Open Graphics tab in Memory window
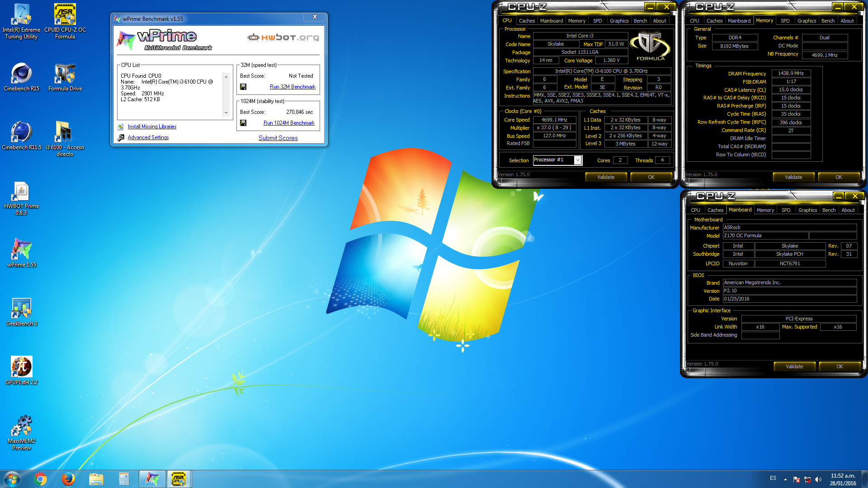Image resolution: width=868 pixels, height=488 pixels. pos(807,21)
